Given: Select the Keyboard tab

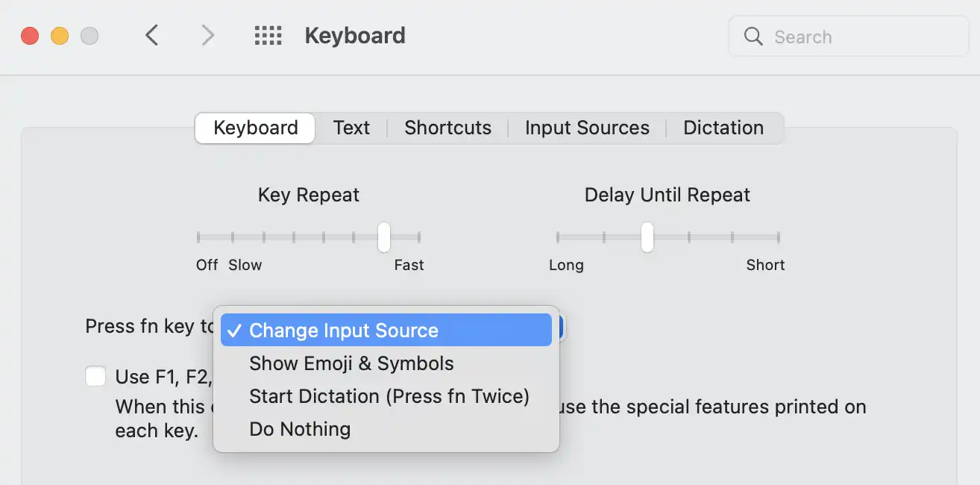Looking at the screenshot, I should (x=254, y=128).
